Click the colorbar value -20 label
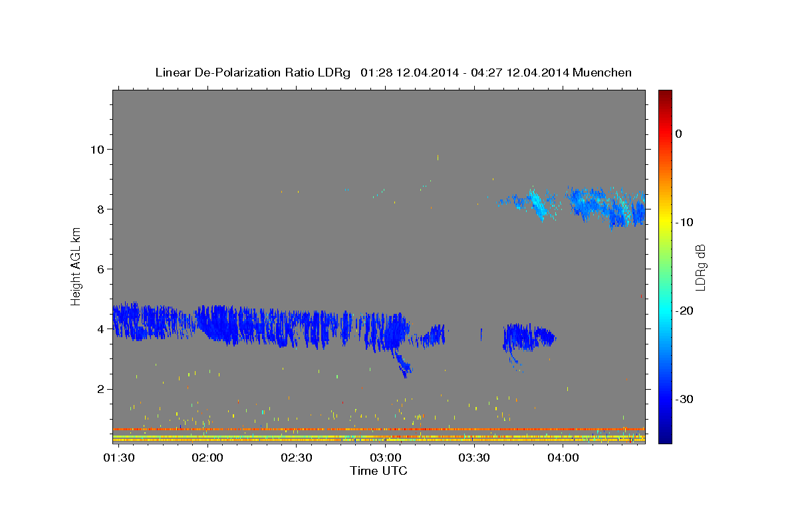This screenshot has width=798, height=532. click(685, 311)
